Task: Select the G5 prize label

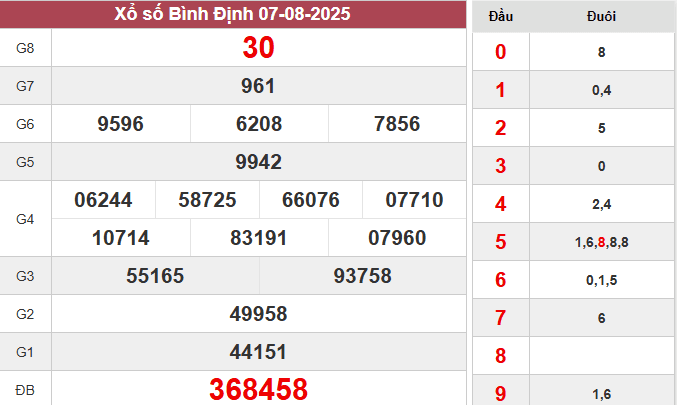Action: (25, 162)
